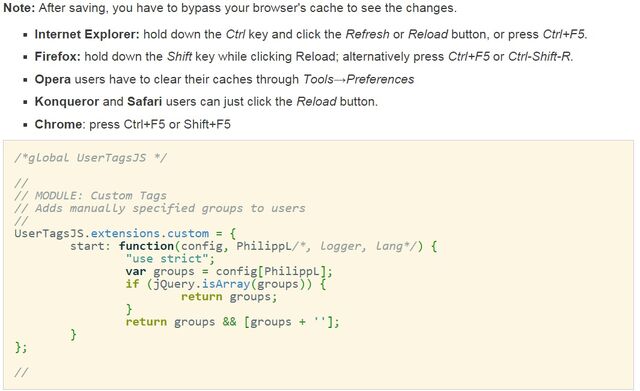Screen dimensions: 640x391
Task: Click the bold "Firefox:" text
Action: point(58,56)
